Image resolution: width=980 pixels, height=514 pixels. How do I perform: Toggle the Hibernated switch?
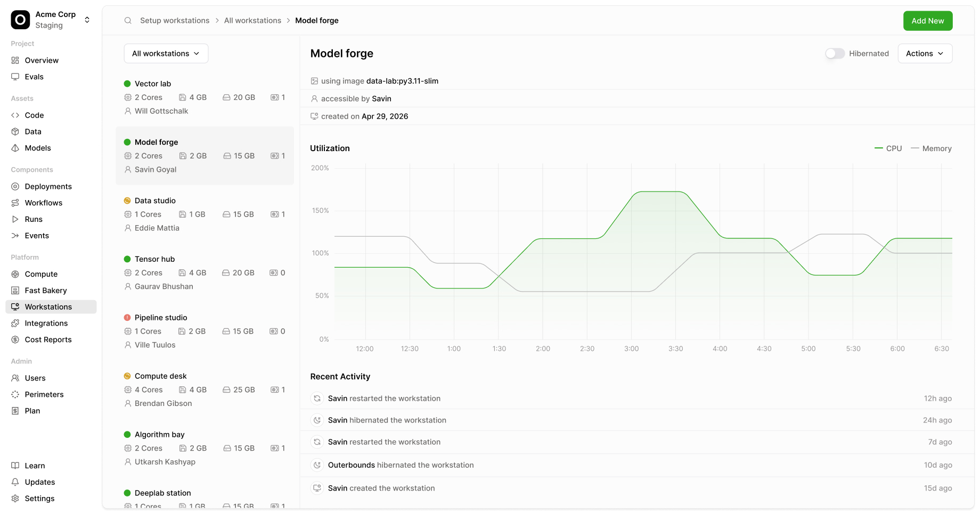pyautogui.click(x=835, y=53)
